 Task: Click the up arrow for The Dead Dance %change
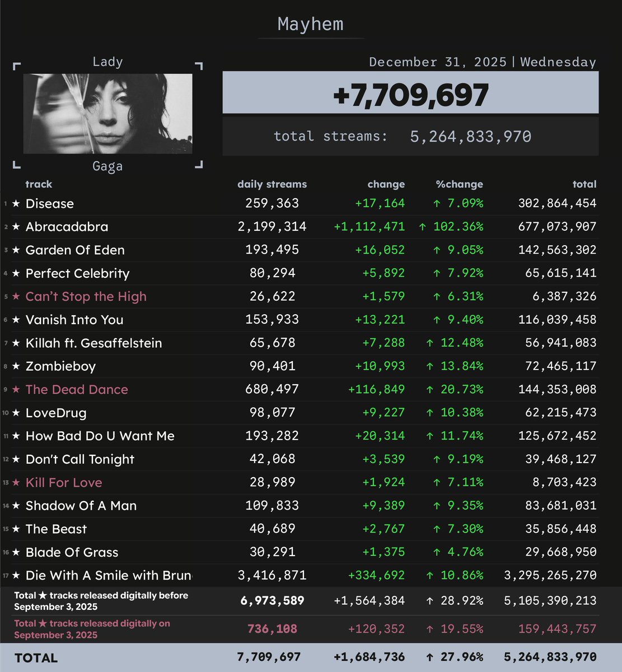pos(429,390)
